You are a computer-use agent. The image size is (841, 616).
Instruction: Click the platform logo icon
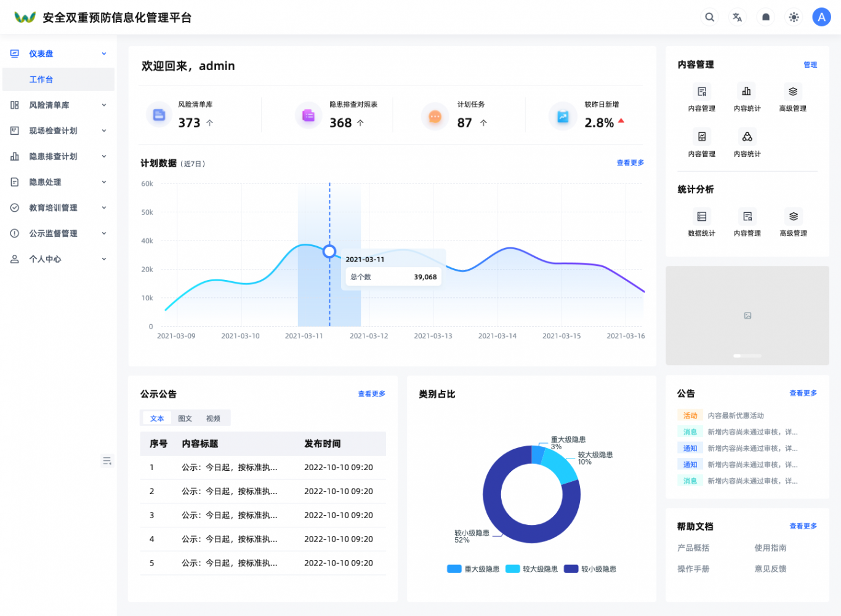[25, 17]
